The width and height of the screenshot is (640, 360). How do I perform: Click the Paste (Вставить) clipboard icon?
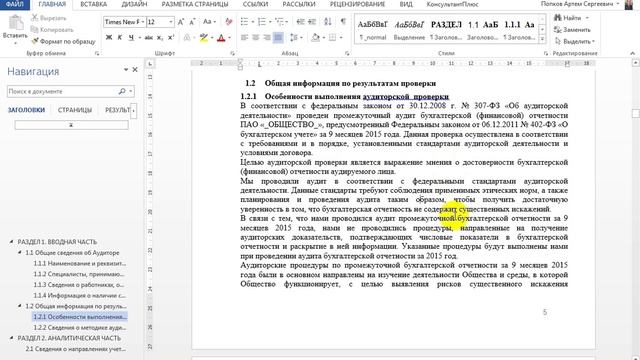coord(16,22)
